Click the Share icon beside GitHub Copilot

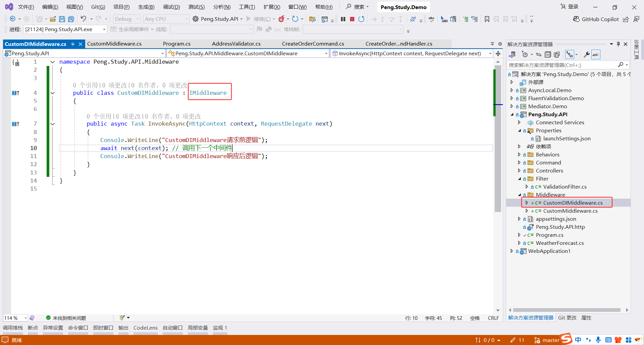[x=626, y=19]
